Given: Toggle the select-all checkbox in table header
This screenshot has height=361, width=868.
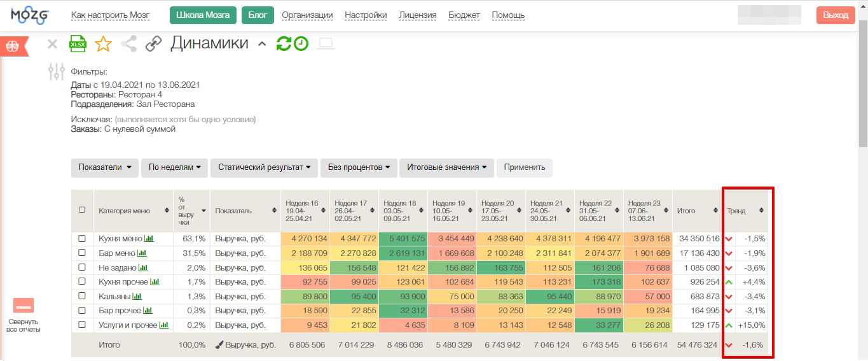Looking at the screenshot, I should coord(81,210).
